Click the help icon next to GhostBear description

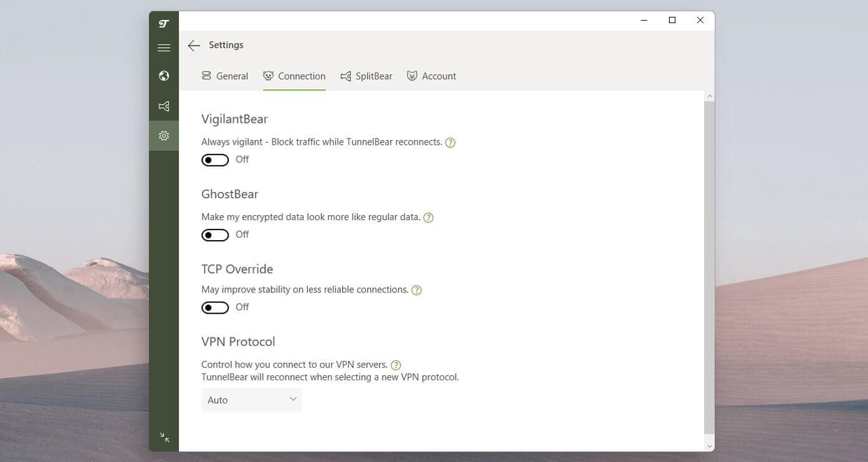pos(428,218)
